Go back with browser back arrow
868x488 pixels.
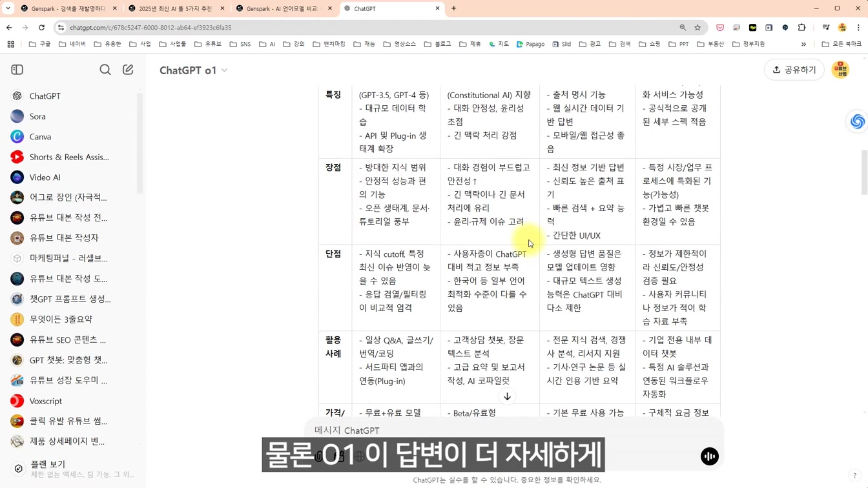[9, 28]
